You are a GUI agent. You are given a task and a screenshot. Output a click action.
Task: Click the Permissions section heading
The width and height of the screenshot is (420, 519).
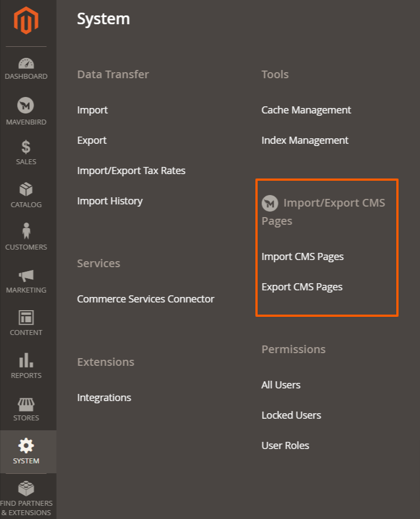tap(293, 349)
